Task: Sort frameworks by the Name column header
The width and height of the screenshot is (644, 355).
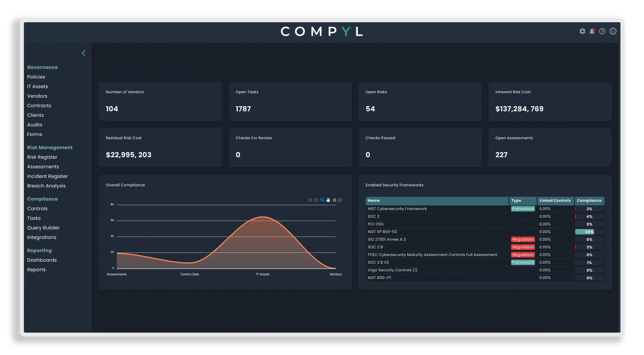Action: pyautogui.click(x=374, y=200)
